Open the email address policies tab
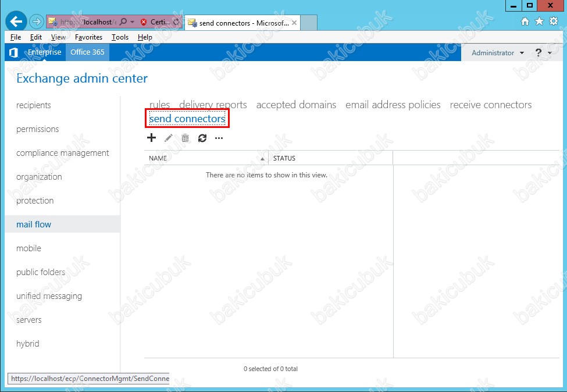The height and width of the screenshot is (392, 567). pyautogui.click(x=393, y=105)
